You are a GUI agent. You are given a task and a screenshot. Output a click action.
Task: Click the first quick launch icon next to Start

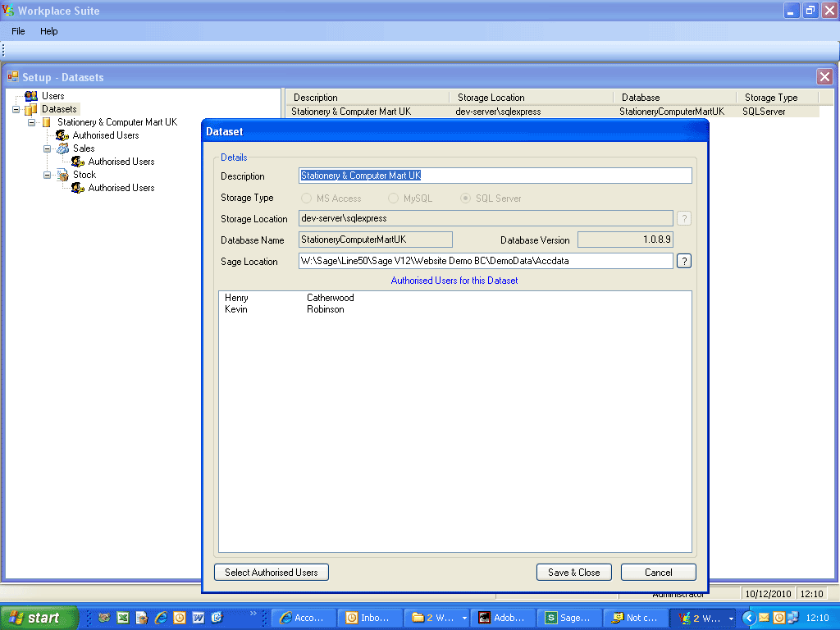[104, 618]
